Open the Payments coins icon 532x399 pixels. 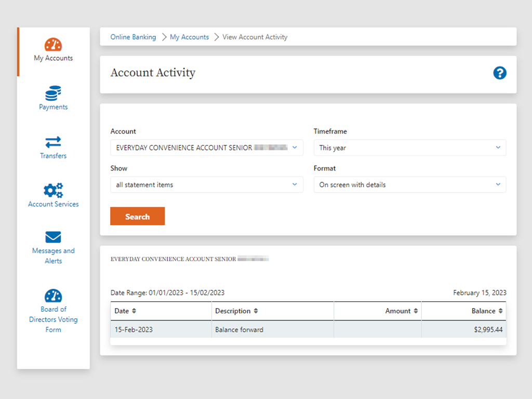[54, 94]
